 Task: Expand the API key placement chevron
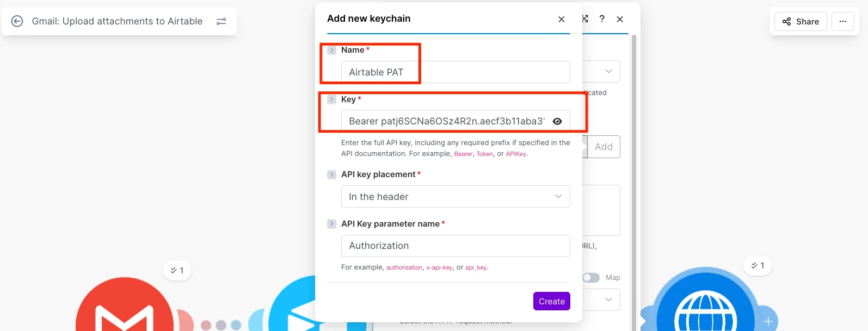click(332, 174)
